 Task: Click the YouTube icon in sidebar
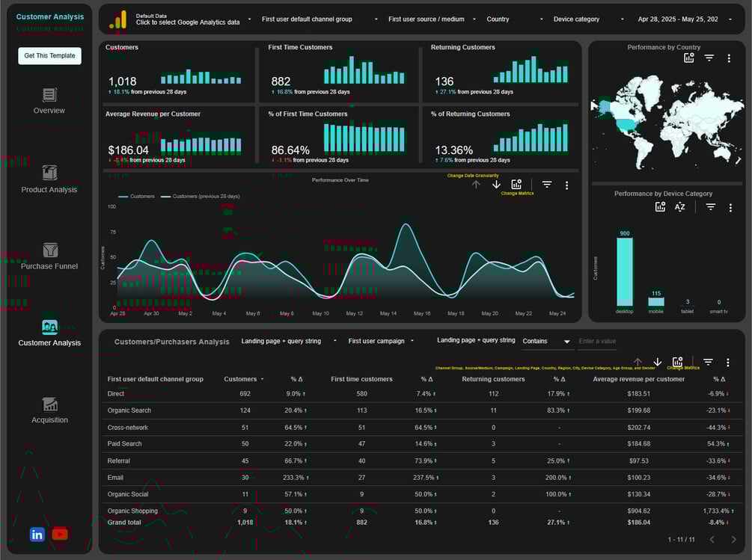60,534
